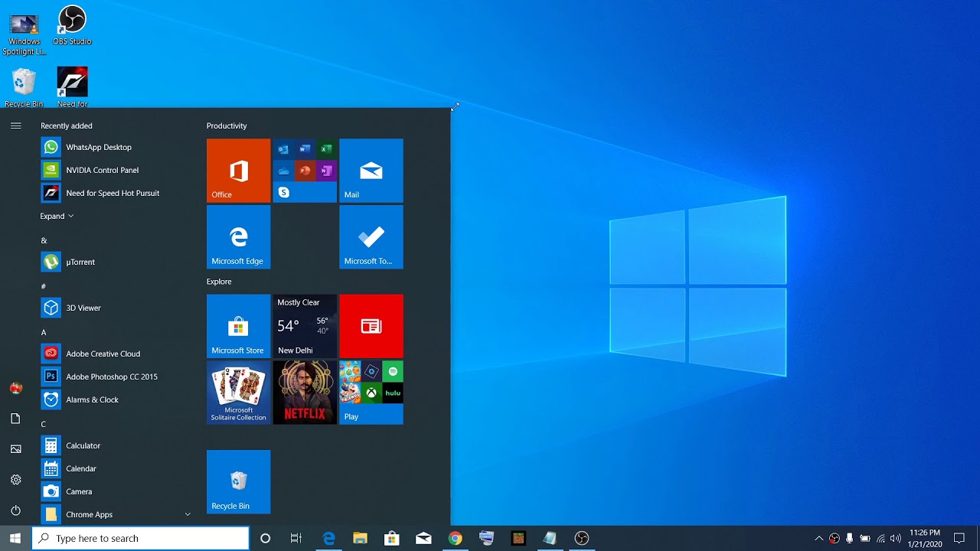Open the Calculator app
Image resolution: width=980 pixels, height=551 pixels.
[115, 445]
